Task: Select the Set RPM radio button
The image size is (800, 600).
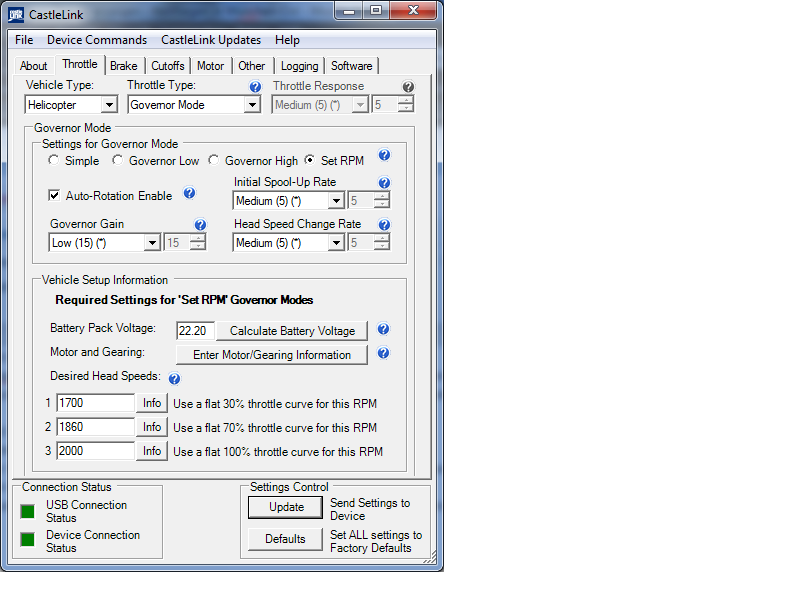Action: (310, 160)
